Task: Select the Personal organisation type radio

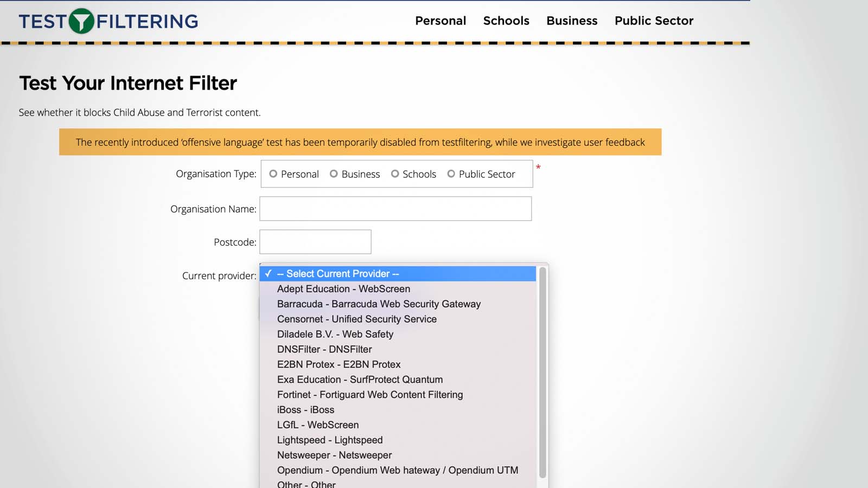Action: click(x=273, y=174)
